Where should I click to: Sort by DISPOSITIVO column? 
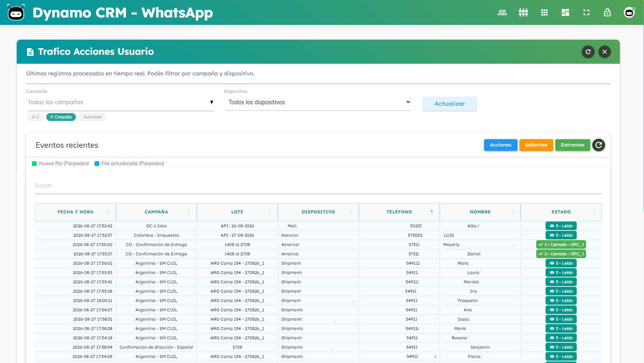[318, 212]
